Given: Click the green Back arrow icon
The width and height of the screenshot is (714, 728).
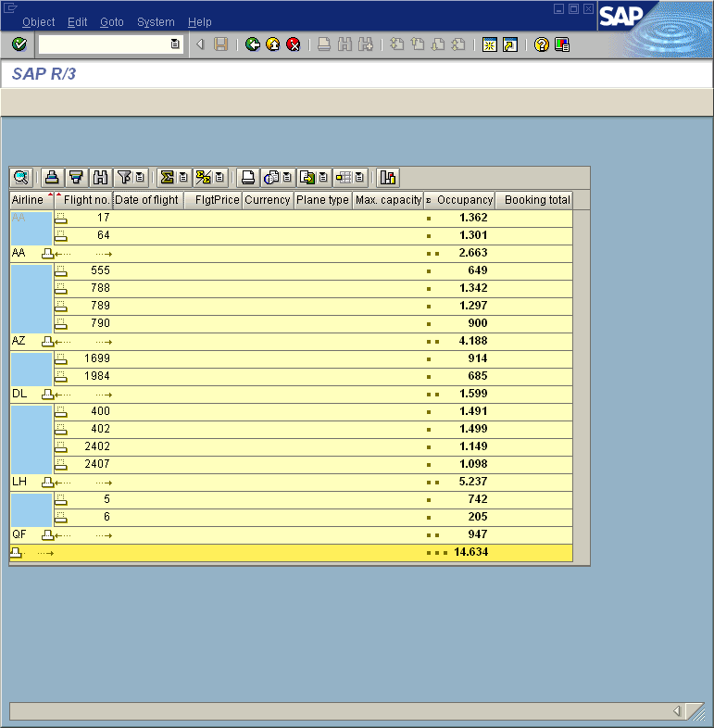Looking at the screenshot, I should pyautogui.click(x=253, y=44).
